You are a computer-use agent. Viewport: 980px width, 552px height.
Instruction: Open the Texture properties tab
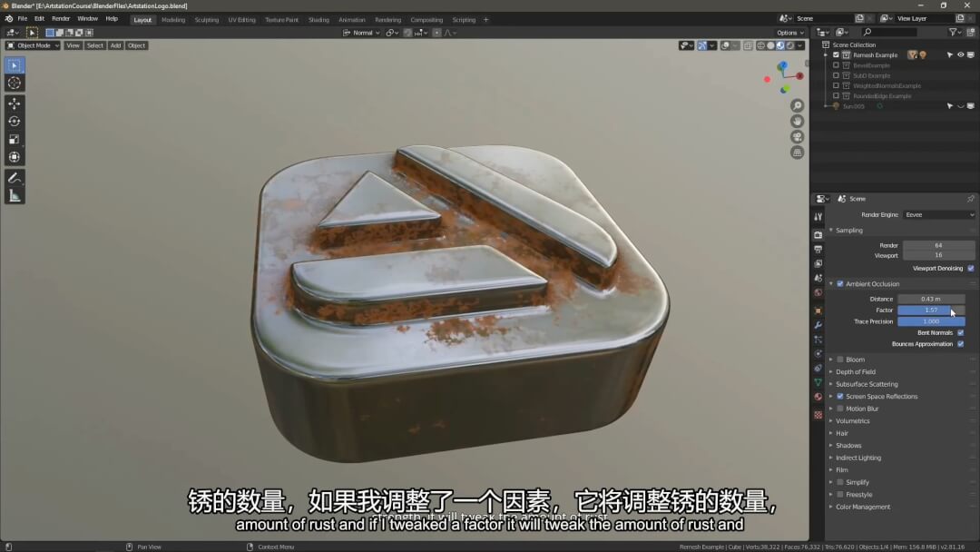pos(818,415)
